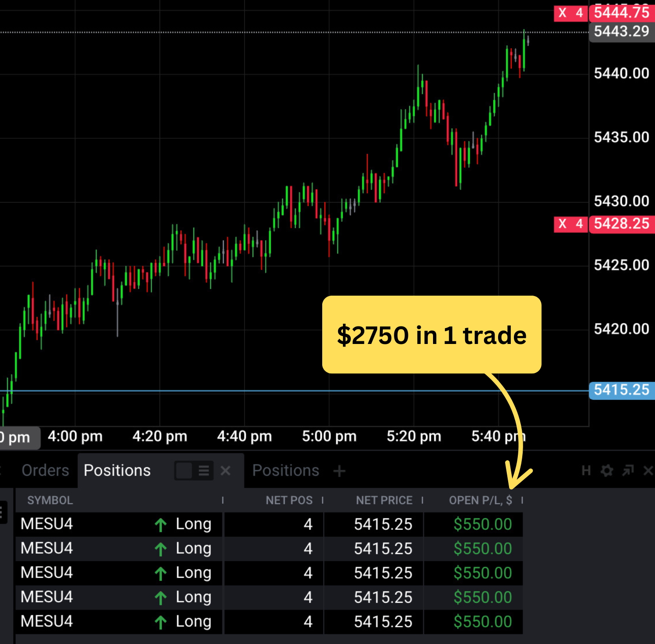Select the bottommost MESU4 Long position row
Screen dimensions: 655x644
tap(269, 622)
